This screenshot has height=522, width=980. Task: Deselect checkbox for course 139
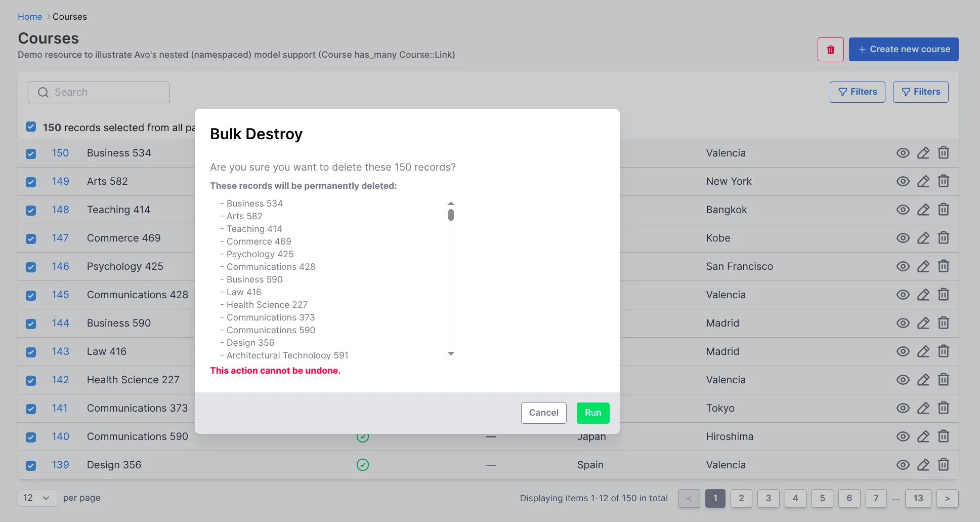pos(31,465)
